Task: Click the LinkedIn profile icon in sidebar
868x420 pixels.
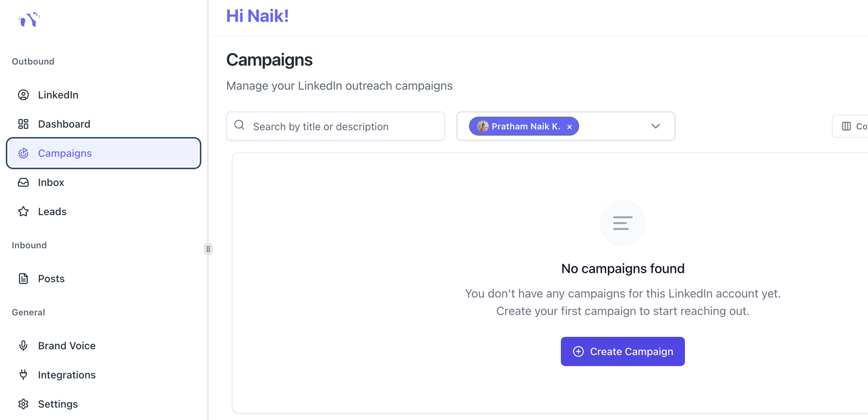Action: click(x=23, y=95)
